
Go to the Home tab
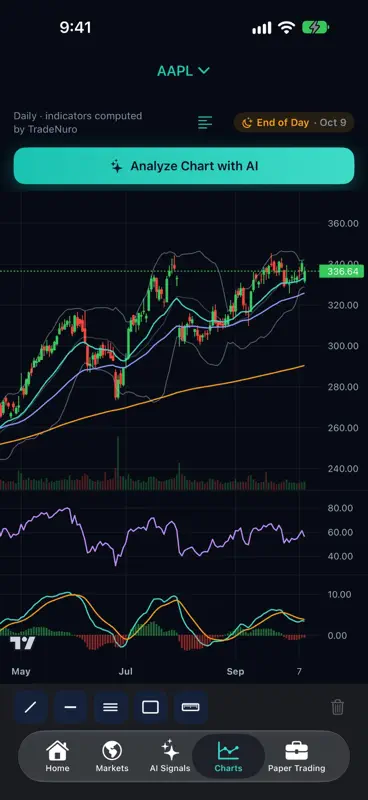coord(57,757)
